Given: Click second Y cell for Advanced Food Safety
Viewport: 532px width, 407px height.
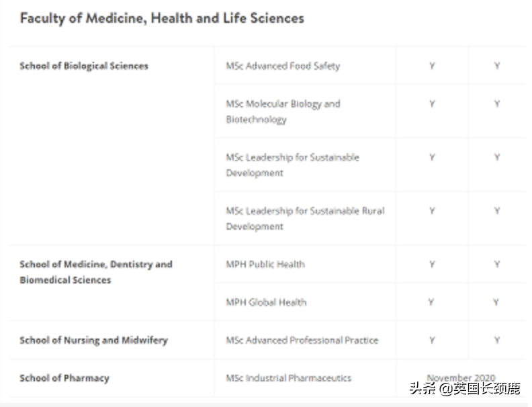Looking at the screenshot, I should pos(497,66).
